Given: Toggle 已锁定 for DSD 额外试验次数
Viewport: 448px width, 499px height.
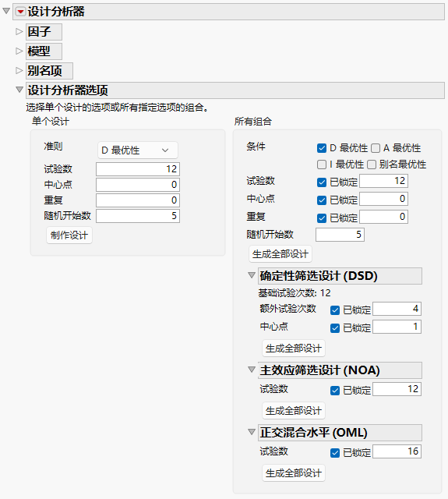Looking at the screenshot, I should click(x=335, y=310).
